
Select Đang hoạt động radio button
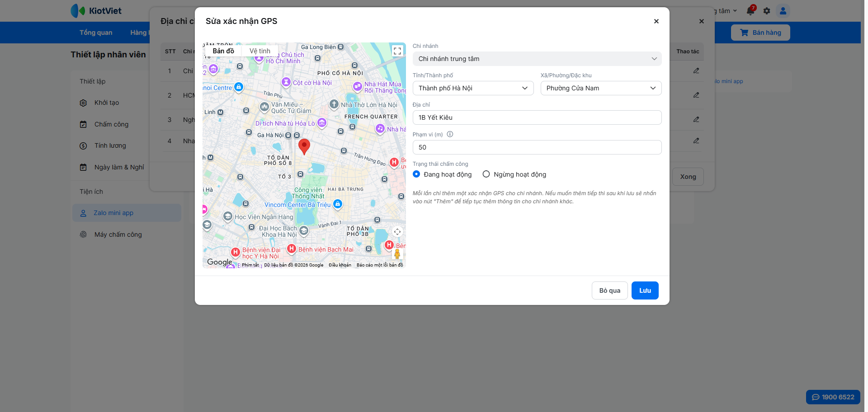click(416, 174)
